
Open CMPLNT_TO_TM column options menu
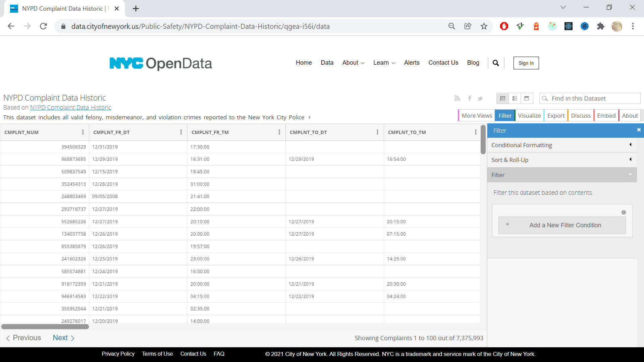click(x=476, y=132)
